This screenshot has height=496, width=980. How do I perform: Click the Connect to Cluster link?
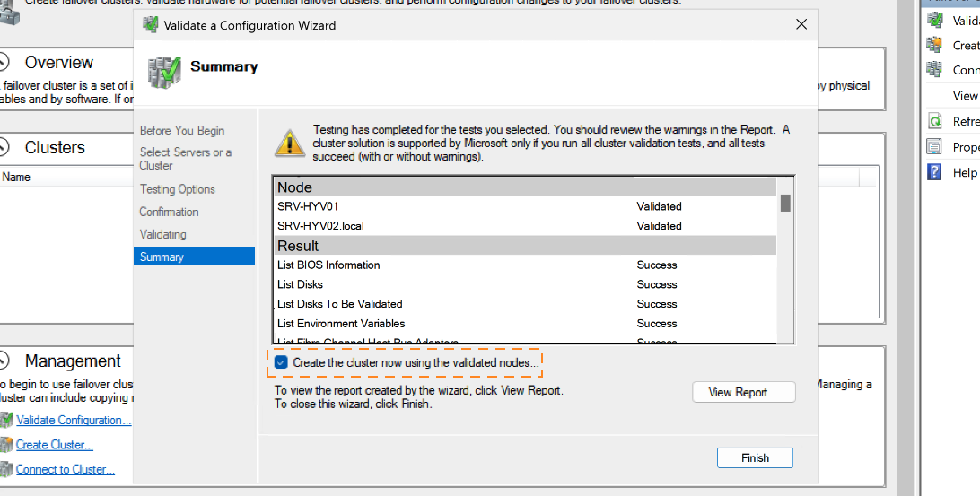[x=65, y=469]
